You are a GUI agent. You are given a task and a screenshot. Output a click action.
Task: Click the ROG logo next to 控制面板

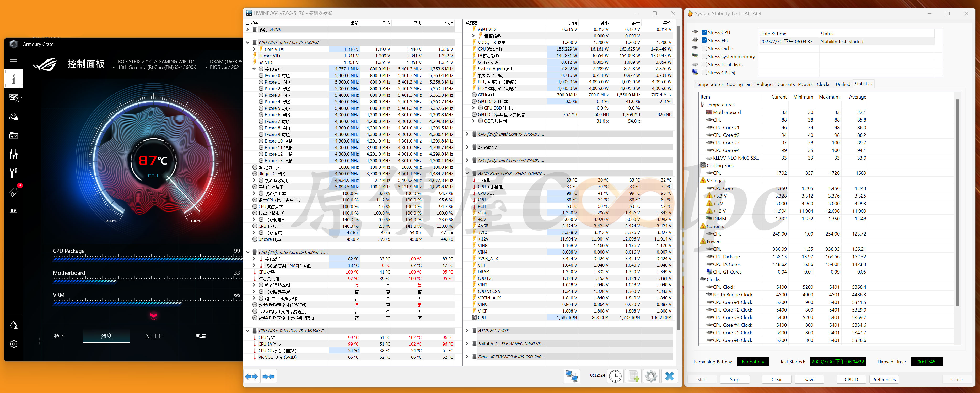click(x=45, y=65)
